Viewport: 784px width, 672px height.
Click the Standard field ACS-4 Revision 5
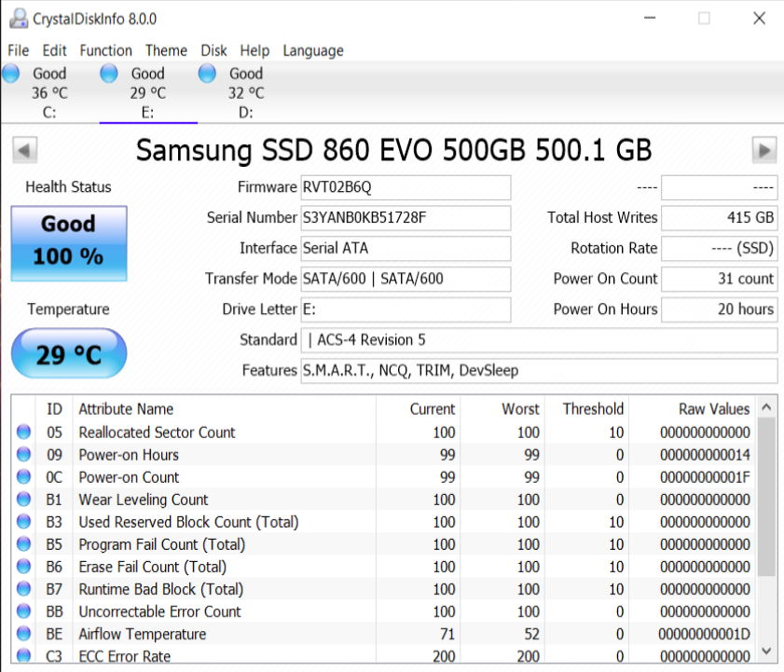[x=539, y=340]
